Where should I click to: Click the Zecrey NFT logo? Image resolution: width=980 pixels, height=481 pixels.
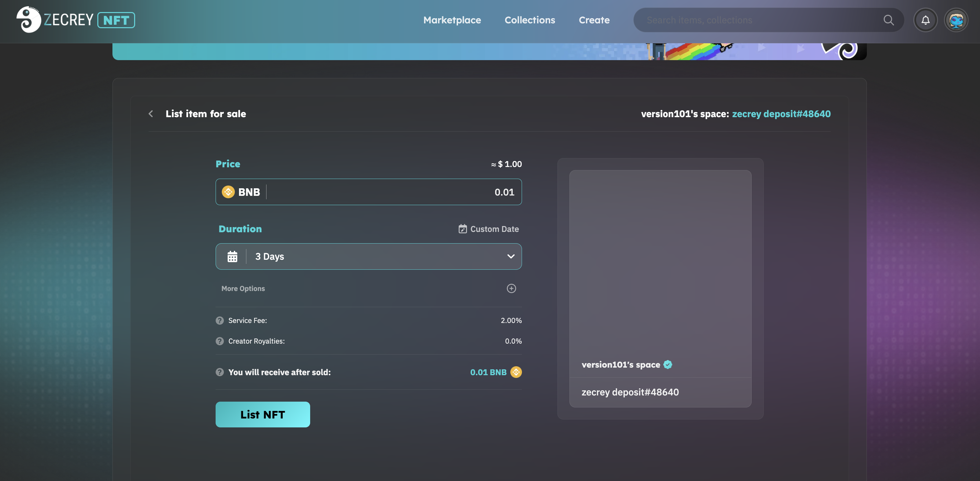pyautogui.click(x=75, y=20)
